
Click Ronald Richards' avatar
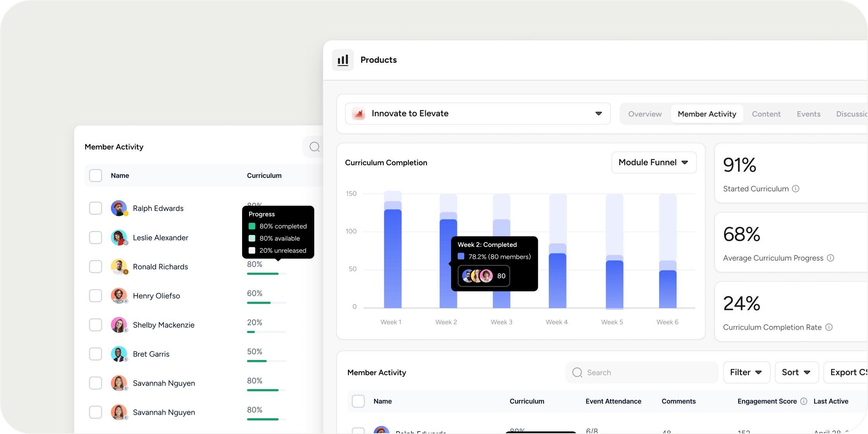(x=119, y=267)
